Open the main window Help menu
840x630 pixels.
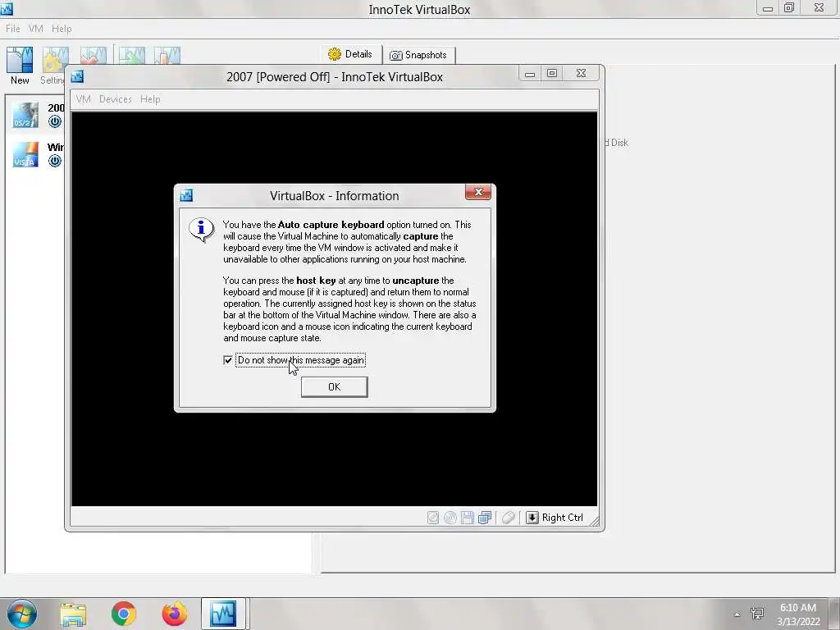coord(62,29)
